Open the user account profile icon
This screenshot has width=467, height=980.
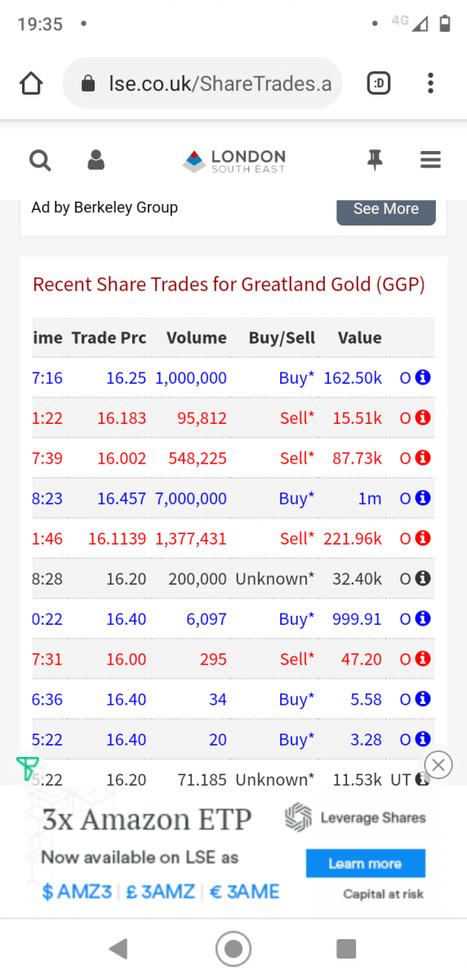[x=96, y=160]
